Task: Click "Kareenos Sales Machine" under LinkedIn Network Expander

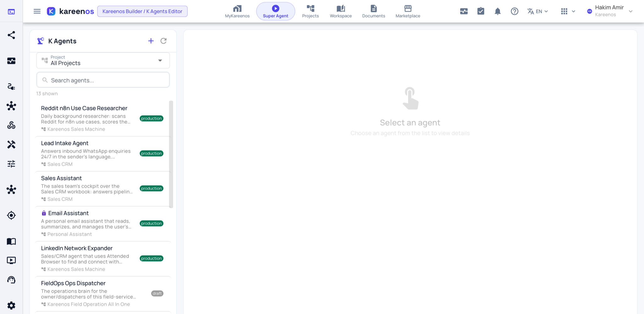Action: click(76, 269)
